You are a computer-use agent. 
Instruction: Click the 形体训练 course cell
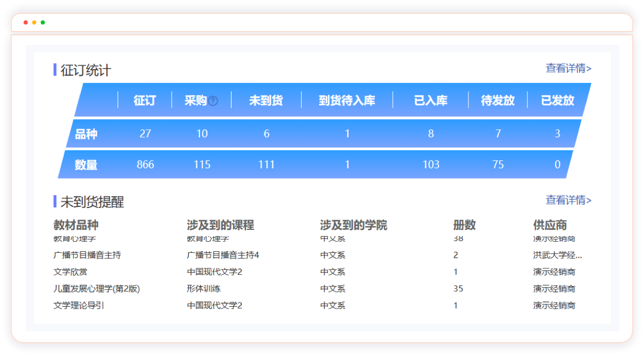coord(204,289)
